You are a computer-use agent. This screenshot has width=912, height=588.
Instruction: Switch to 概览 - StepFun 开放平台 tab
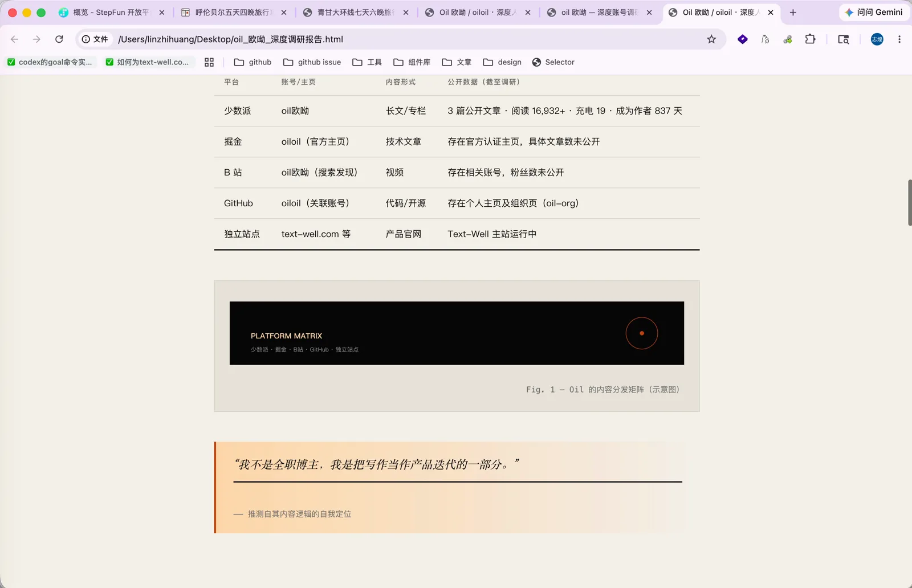click(111, 13)
